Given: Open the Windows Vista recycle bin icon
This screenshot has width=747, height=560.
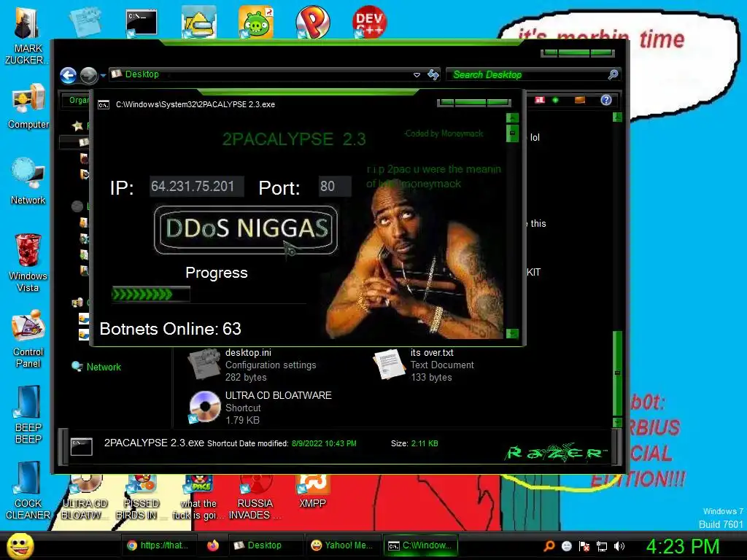Looking at the screenshot, I should [x=28, y=262].
